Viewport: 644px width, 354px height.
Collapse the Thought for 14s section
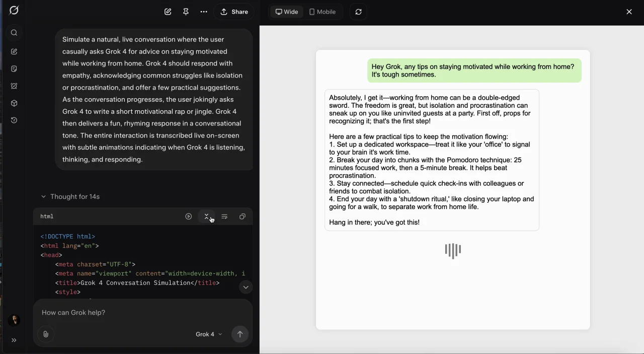pyautogui.click(x=70, y=196)
